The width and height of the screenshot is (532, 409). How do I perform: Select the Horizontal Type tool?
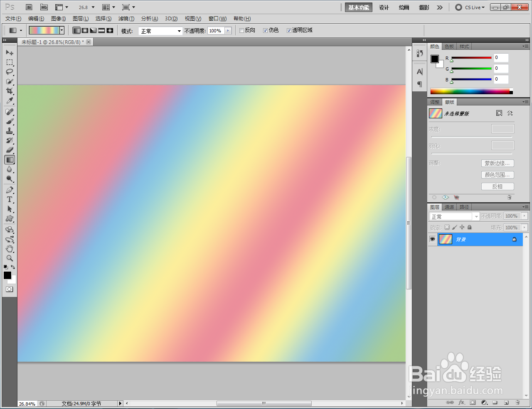[10, 199]
